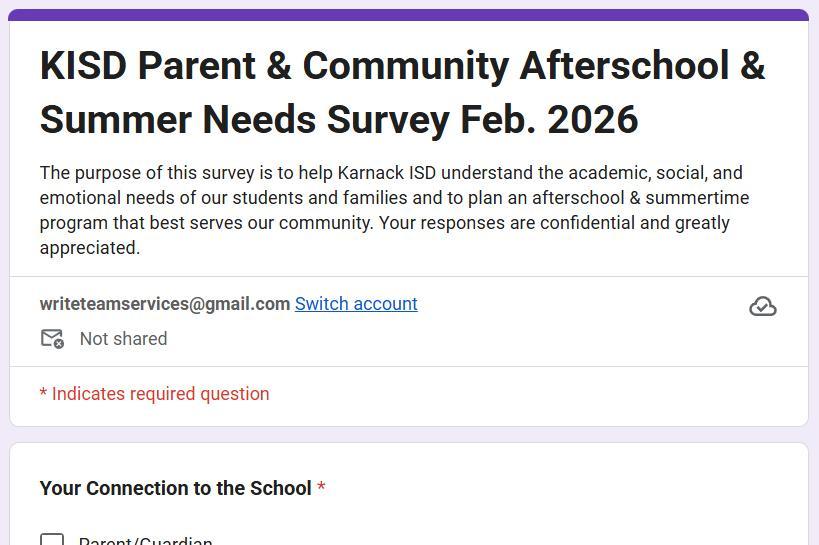819x545 pixels.
Task: Click the Parent/Guardian option label
Action: tap(146, 541)
